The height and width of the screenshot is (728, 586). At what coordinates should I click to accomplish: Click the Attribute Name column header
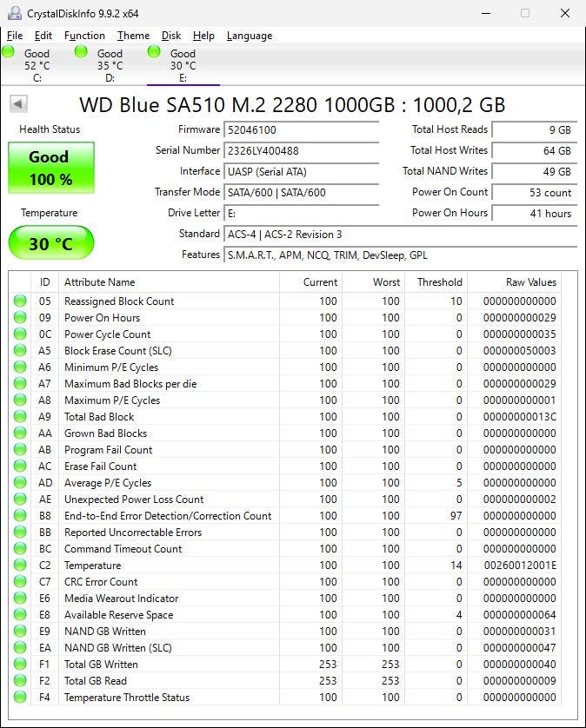coord(170,281)
